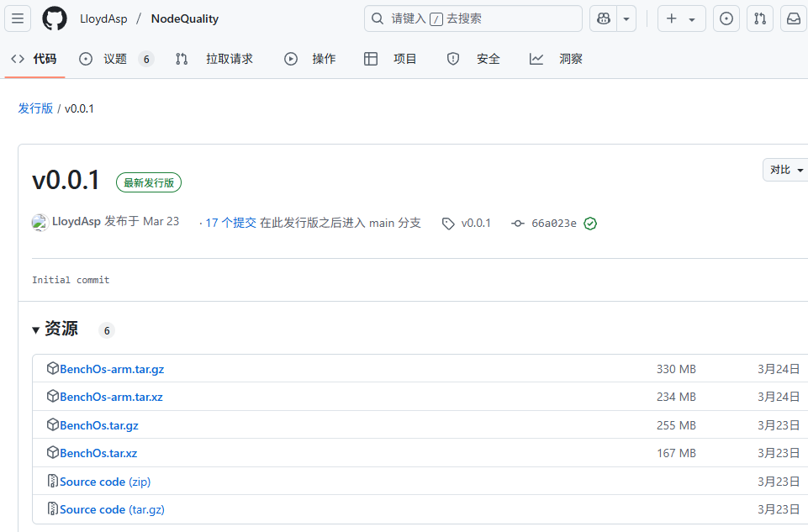Click the 330 MB file size
Viewport: 808px width, 532px height.
676,369
